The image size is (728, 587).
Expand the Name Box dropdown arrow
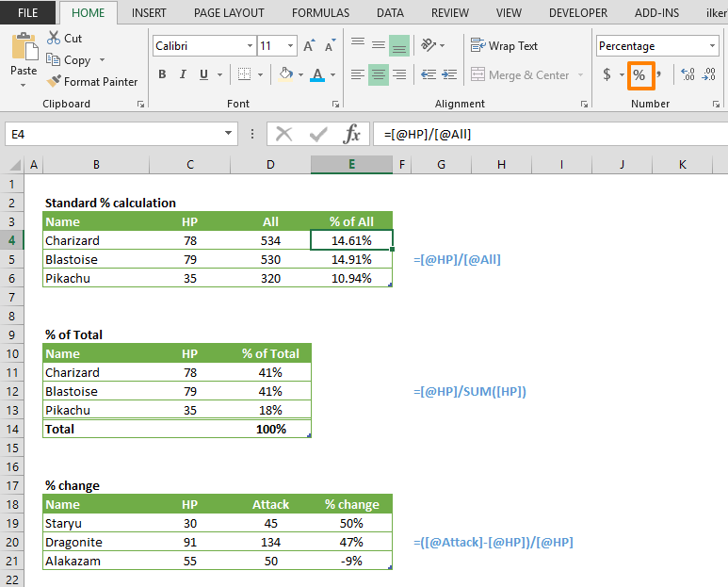click(x=228, y=134)
